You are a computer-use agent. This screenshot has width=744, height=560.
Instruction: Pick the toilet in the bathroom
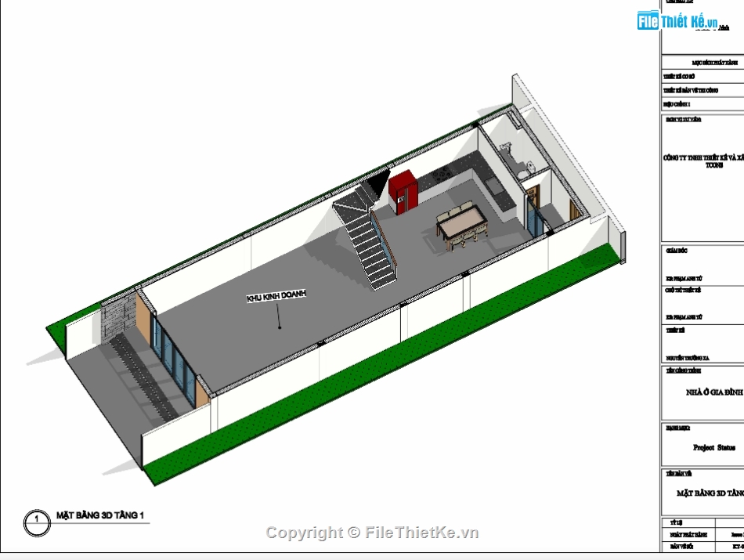click(528, 170)
